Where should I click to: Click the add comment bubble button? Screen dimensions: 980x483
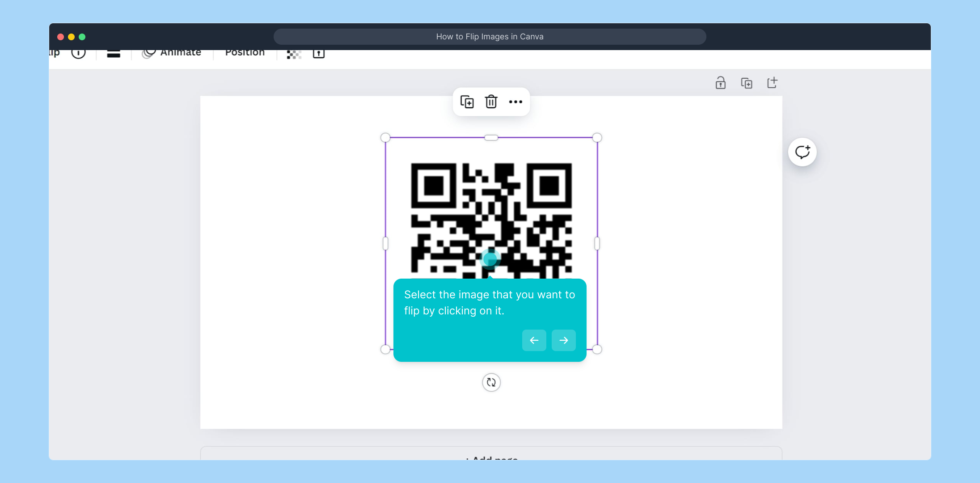point(802,152)
